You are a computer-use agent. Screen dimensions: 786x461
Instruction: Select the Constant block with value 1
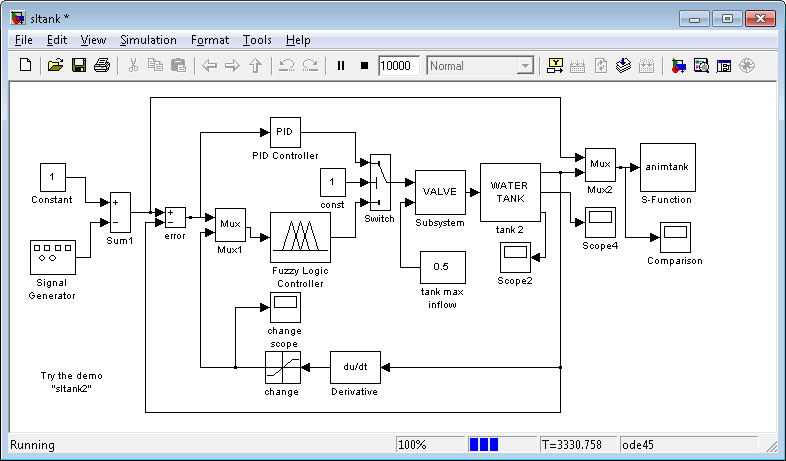(53, 177)
